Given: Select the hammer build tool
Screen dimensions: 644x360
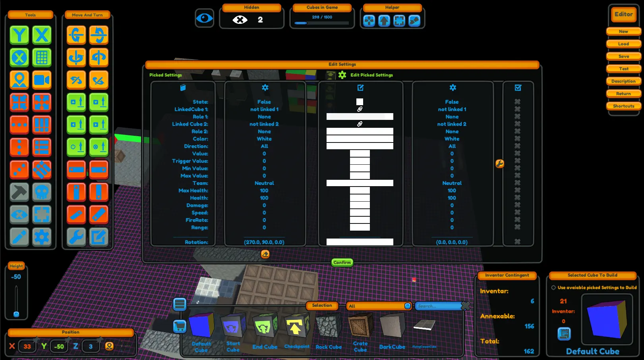Looking at the screenshot, I should (19, 193).
